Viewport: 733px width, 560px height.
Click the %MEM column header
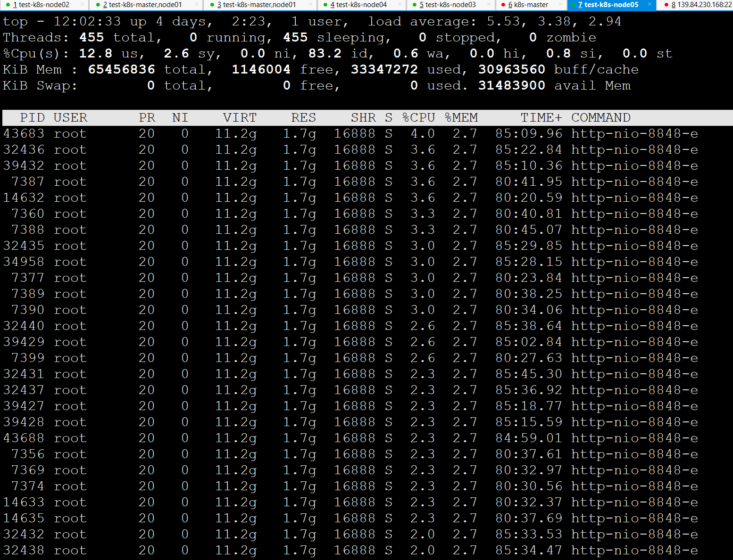click(461, 117)
